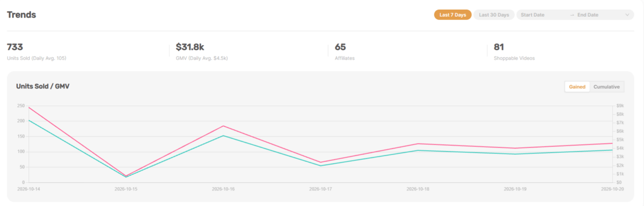Image resolution: width=644 pixels, height=206 pixels.
Task: Click the 2026-10-15 axis date label
Action: tap(126, 189)
